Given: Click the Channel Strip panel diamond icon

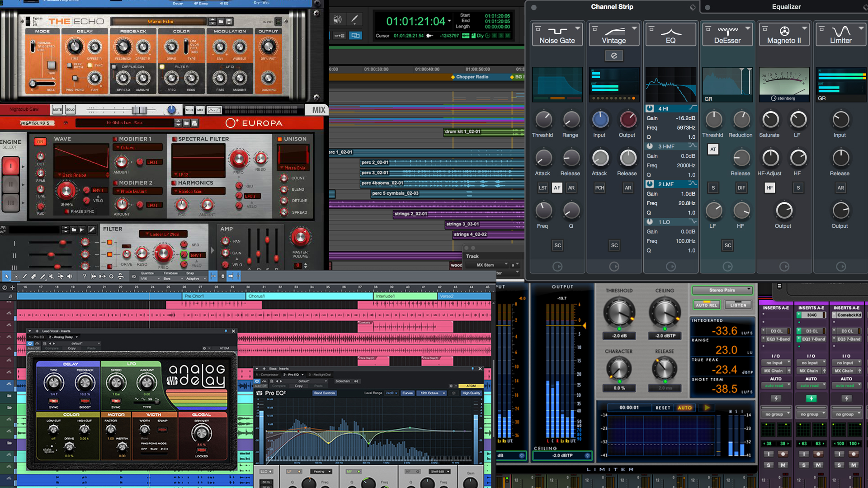Looking at the screenshot, I should click(x=693, y=7).
